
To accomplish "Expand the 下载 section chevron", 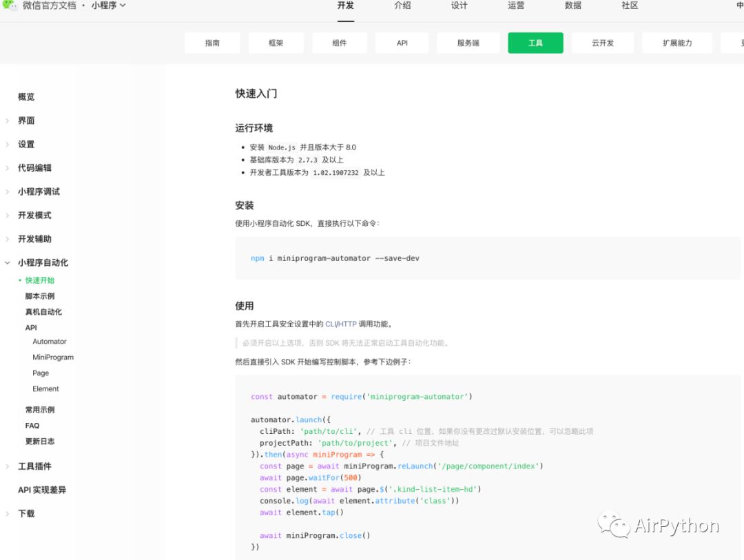I will pyautogui.click(x=7, y=513).
